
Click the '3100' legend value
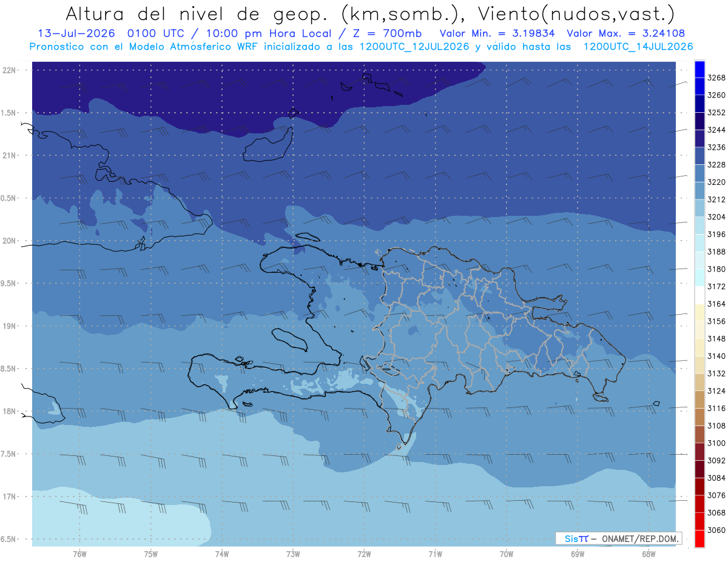[x=716, y=443]
